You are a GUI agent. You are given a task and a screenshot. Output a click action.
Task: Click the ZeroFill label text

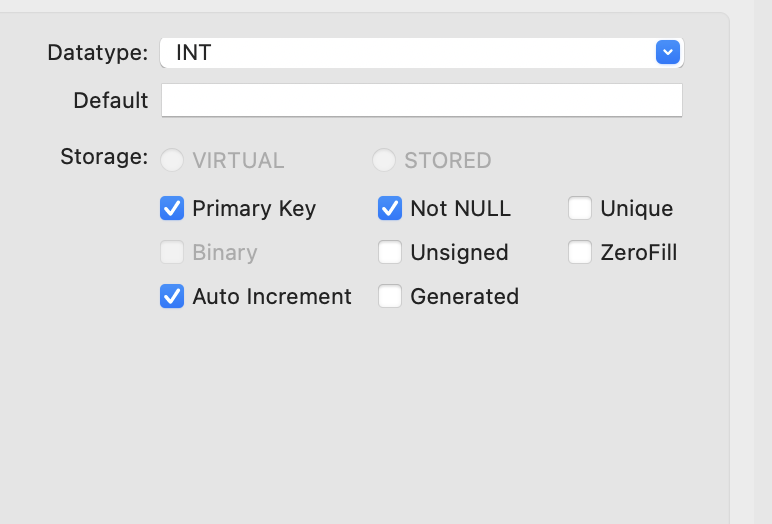(x=639, y=253)
